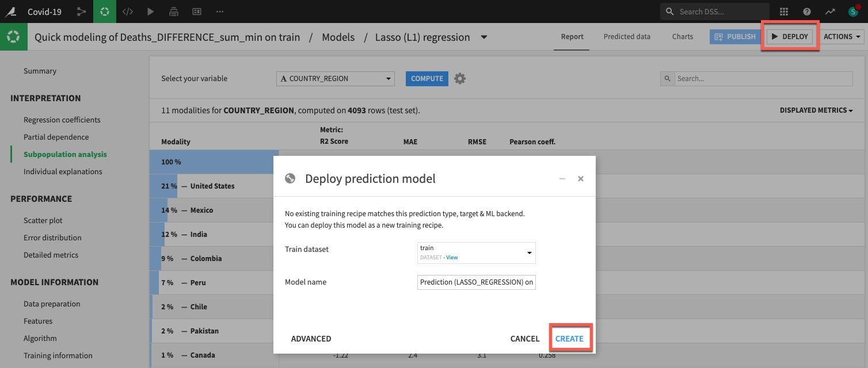Open the applications grid icon

(784, 11)
